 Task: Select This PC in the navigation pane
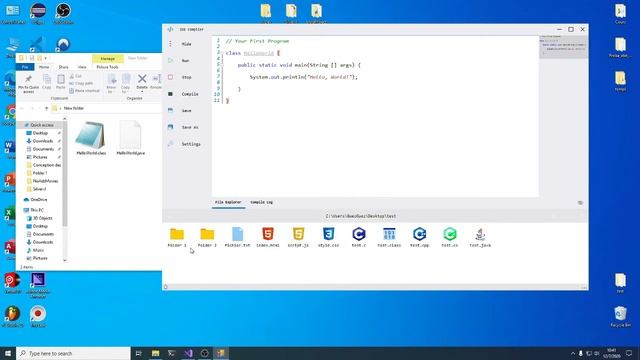pos(34,210)
